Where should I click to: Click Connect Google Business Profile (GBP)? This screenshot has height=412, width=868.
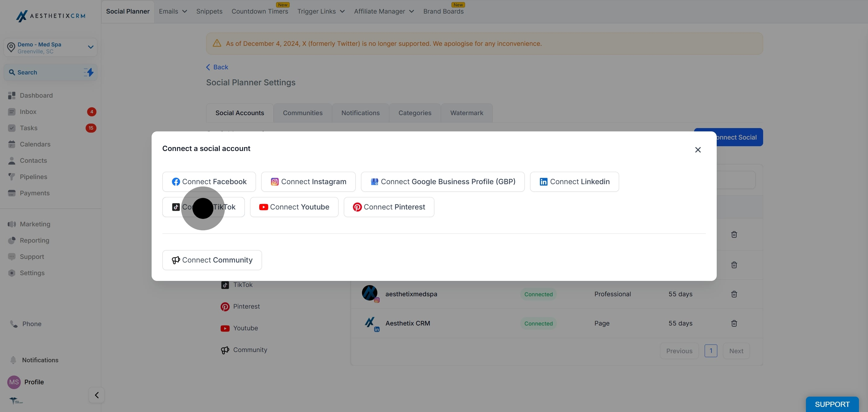(x=443, y=182)
